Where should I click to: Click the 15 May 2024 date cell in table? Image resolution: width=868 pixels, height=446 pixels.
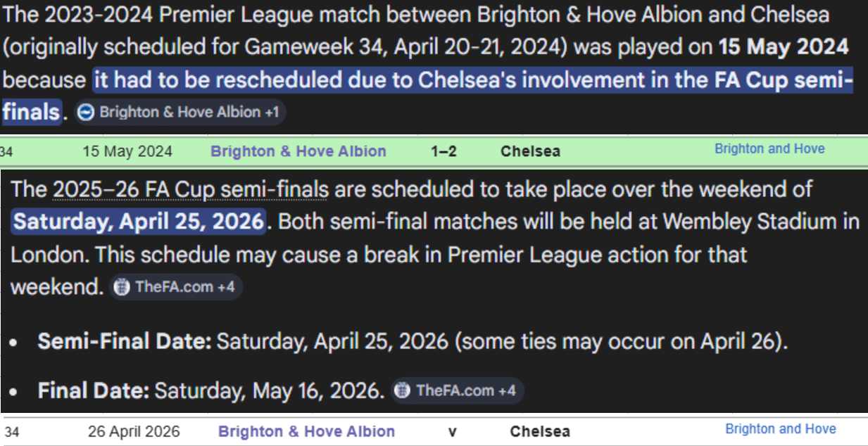pyautogui.click(x=127, y=151)
